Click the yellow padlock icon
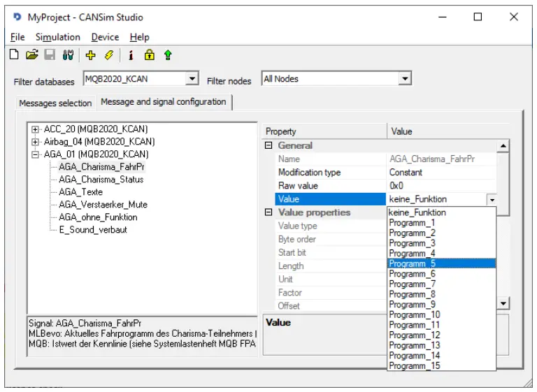 (149, 55)
